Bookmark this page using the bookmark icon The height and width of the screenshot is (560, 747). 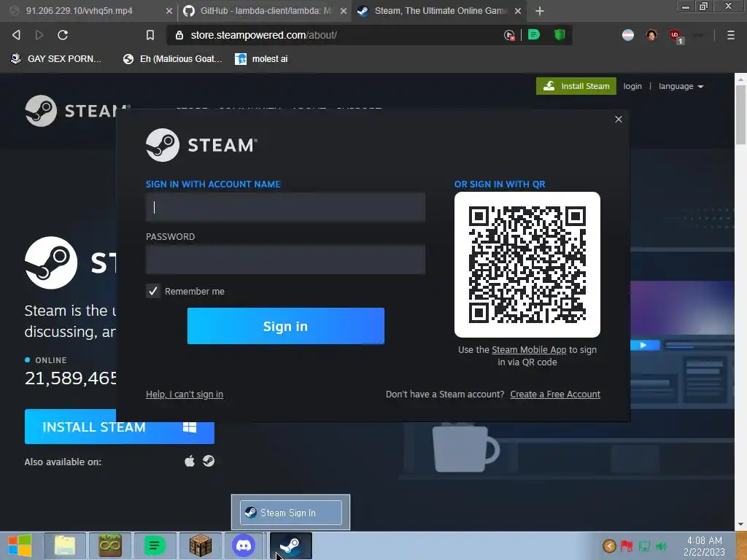click(150, 35)
